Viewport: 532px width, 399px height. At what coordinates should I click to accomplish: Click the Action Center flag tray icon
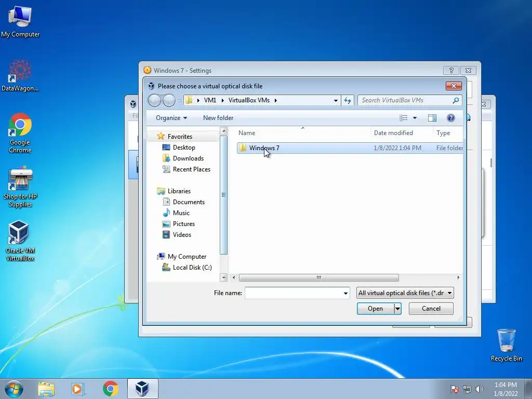pyautogui.click(x=454, y=390)
